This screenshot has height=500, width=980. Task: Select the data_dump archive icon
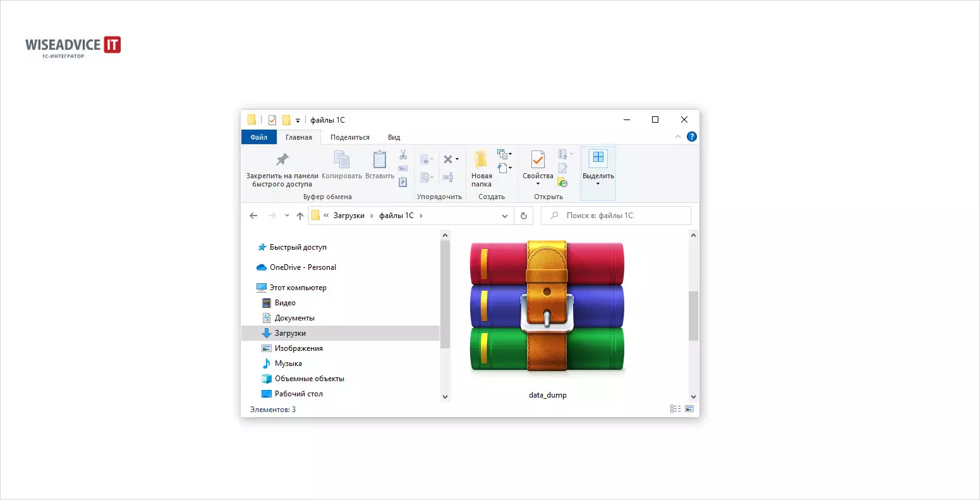pyautogui.click(x=547, y=306)
